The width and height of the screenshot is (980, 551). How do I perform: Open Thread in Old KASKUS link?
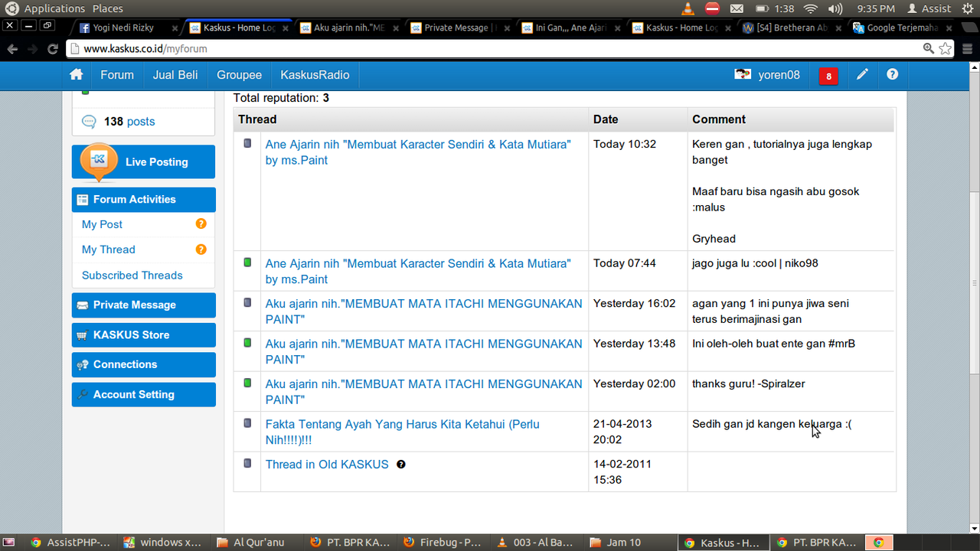pos(327,465)
